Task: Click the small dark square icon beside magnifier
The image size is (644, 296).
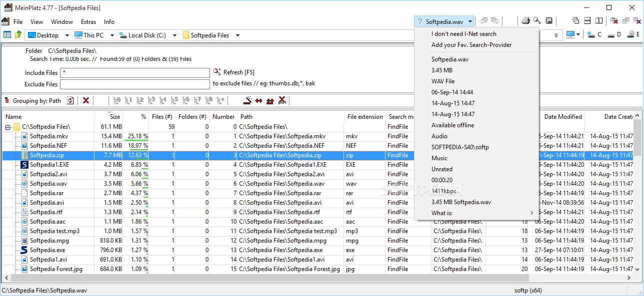Action: [x=549, y=21]
